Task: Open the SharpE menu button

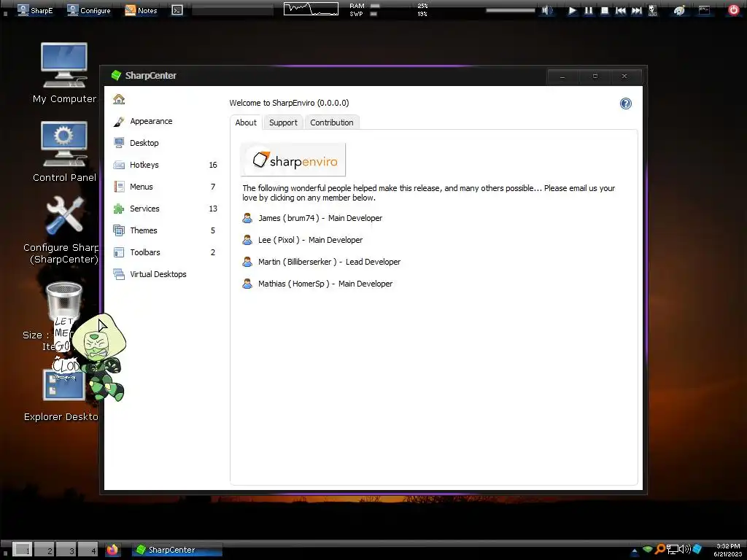Action: (35, 10)
